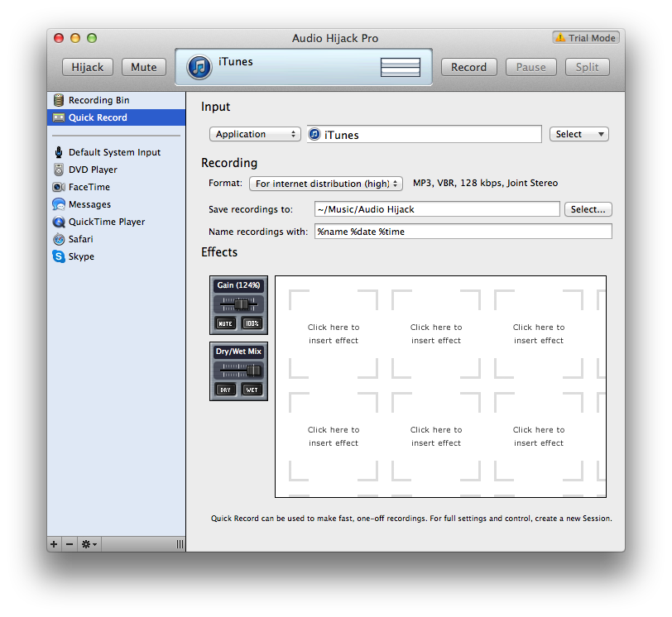Toggle the MUTE button on Gain effect
The height and width of the screenshot is (617, 672).
tap(225, 323)
